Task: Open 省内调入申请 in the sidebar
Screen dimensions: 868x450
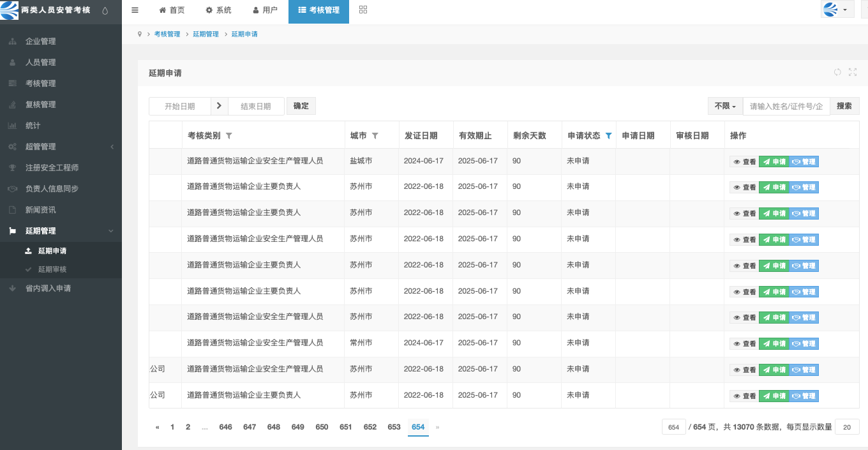Action: (x=61, y=289)
